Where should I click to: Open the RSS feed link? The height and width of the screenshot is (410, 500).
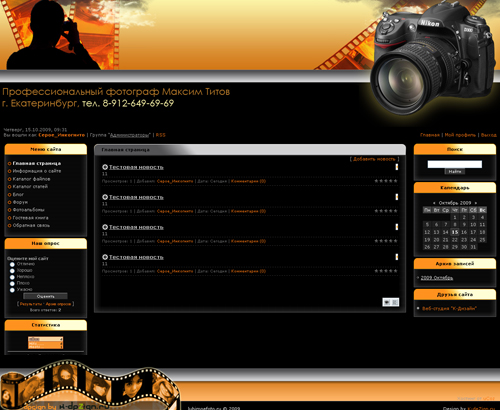point(161,135)
